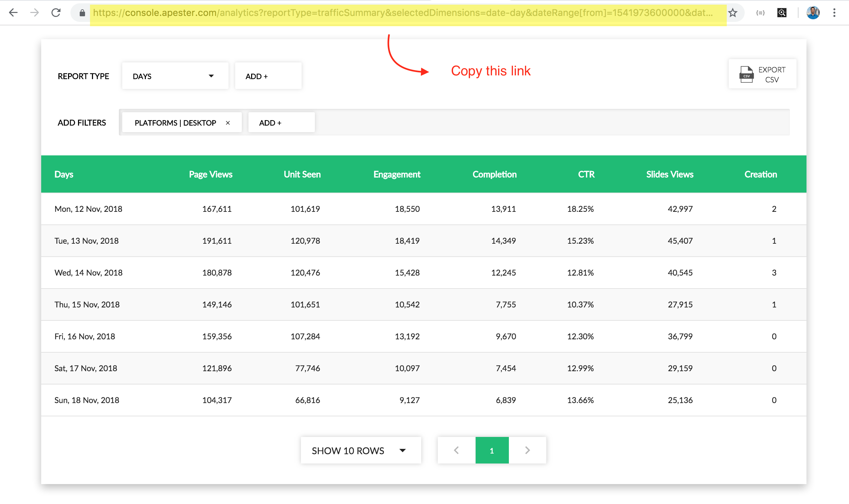
Task: Open the magnifier extension icon
Action: pos(782,13)
